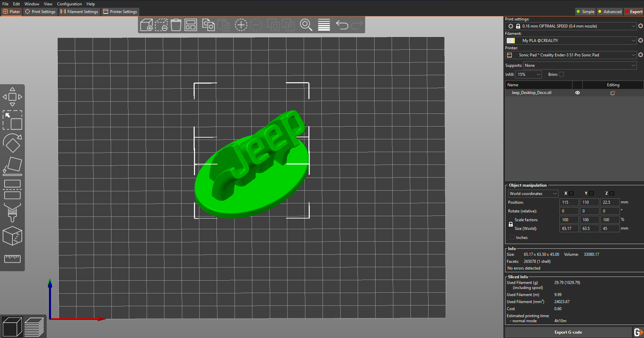The height and width of the screenshot is (338, 644).
Task: Expand the Supports dropdown
Action: tap(580, 65)
